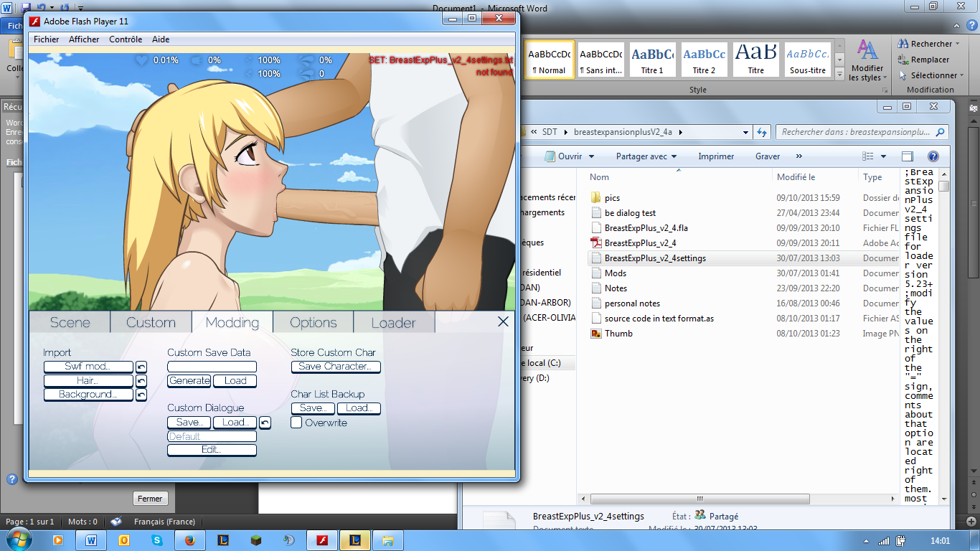Reset Custom Dialogue with arrow icon
The height and width of the screenshot is (551, 980).
[x=265, y=423]
